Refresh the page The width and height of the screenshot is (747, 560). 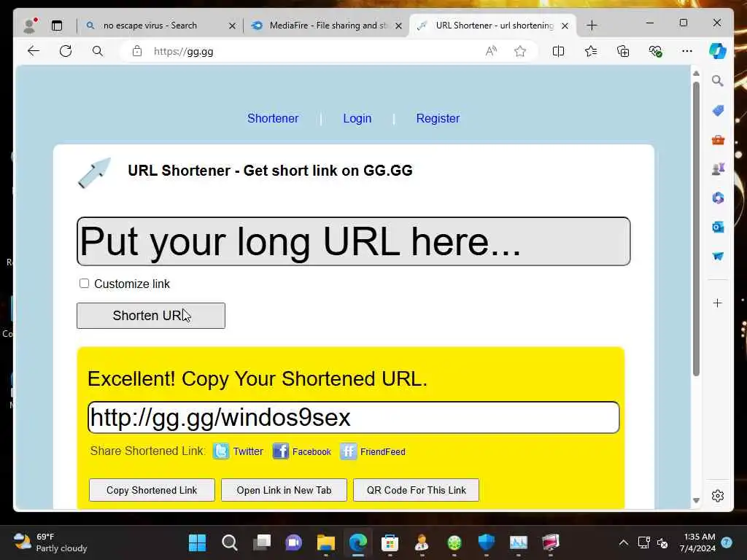(66, 51)
